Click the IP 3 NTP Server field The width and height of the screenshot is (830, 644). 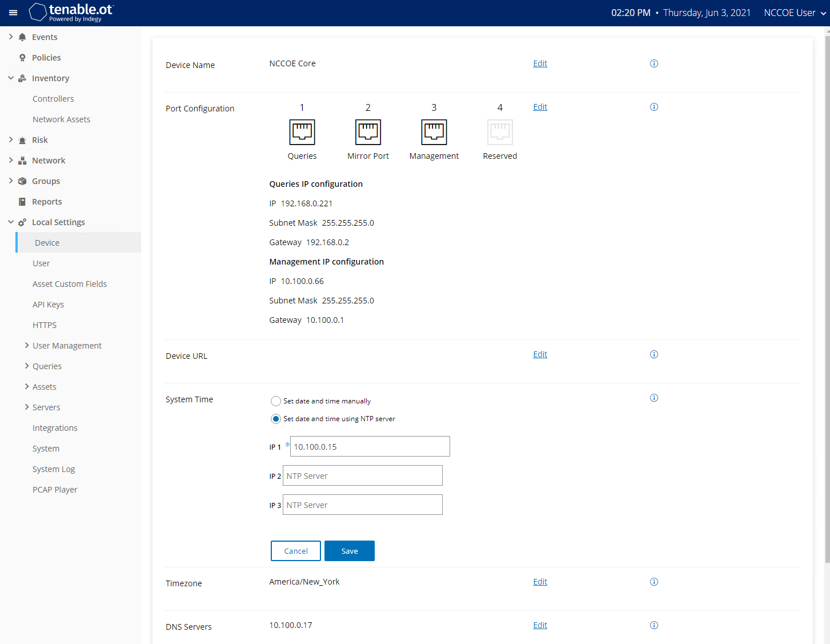coord(363,505)
